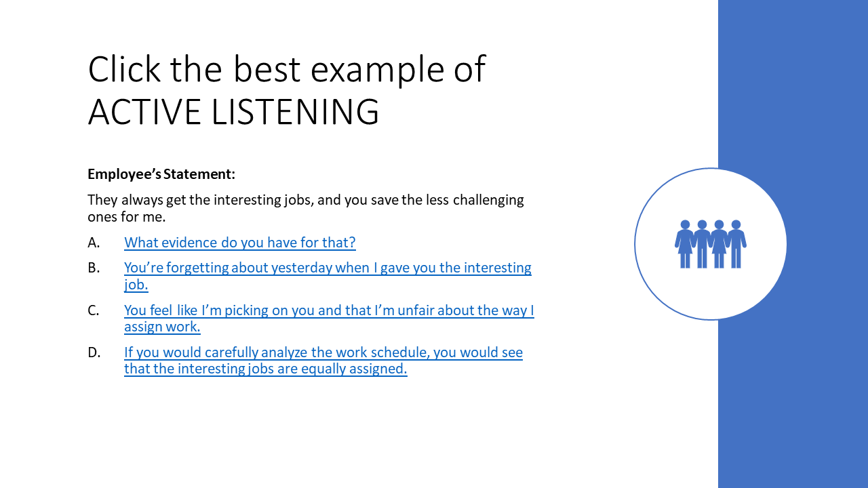Click the group of people icon

pos(711,244)
